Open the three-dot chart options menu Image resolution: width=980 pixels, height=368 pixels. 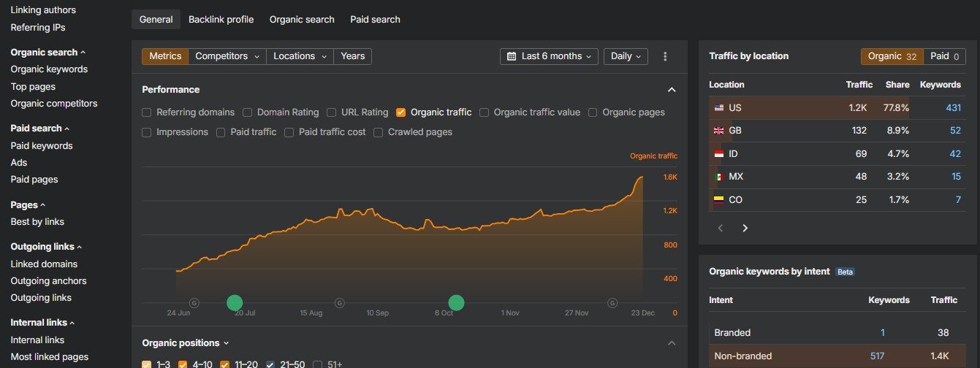(x=665, y=56)
